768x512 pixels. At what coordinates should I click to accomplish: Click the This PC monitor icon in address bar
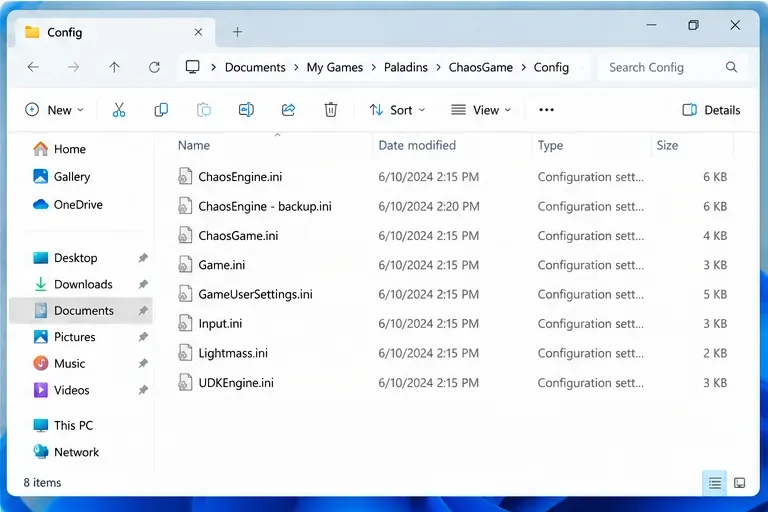192,67
